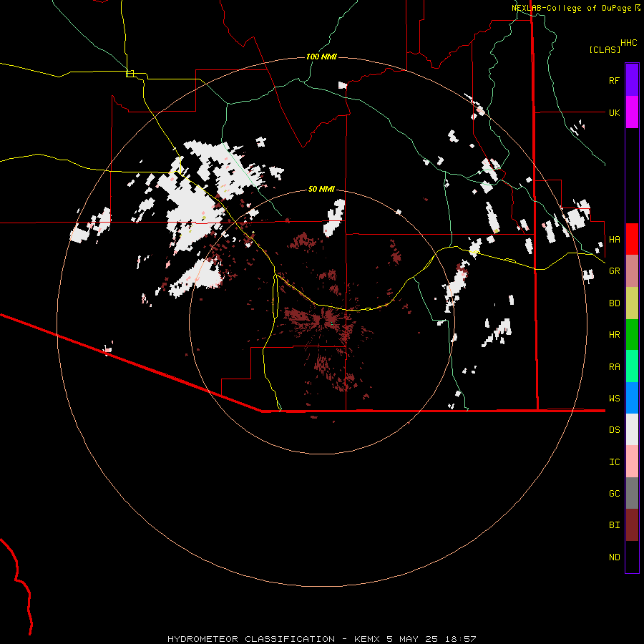
Task: Click the HHC product label
Action: pyautogui.click(x=628, y=43)
